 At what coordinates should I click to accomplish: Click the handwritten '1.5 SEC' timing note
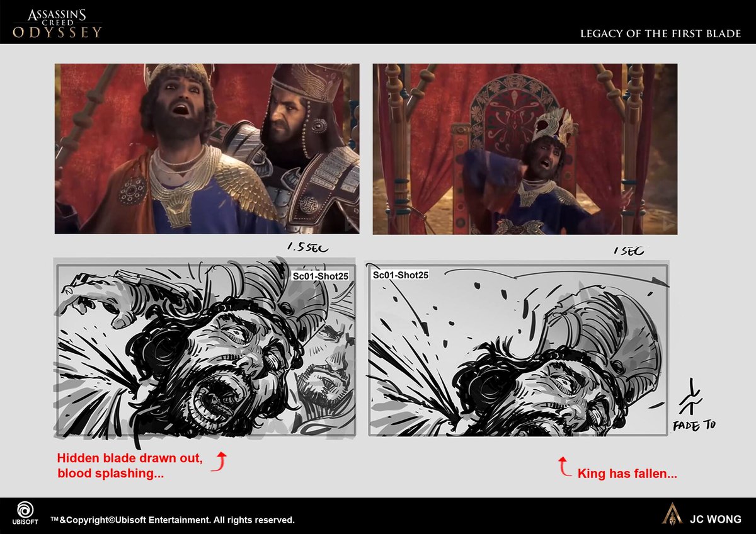pyautogui.click(x=307, y=249)
